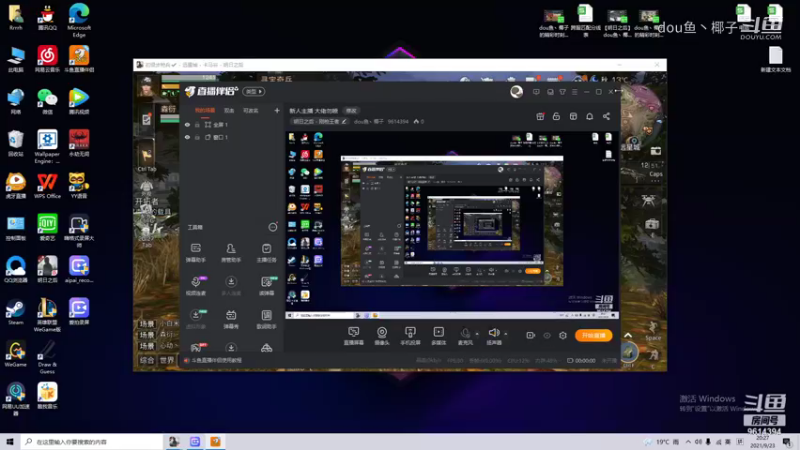Screen dimensions: 800x450
Task: Collapse bottom panel with up chevron
Action: tap(628, 335)
